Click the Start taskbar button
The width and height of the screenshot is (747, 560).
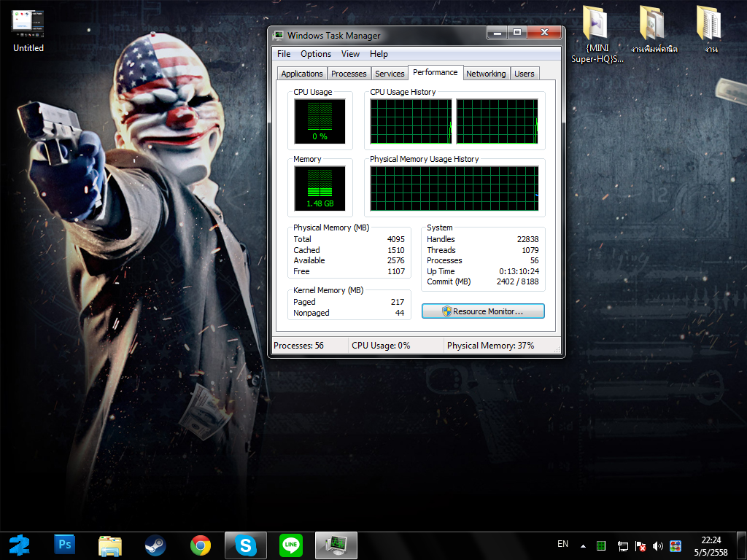[x=20, y=545]
